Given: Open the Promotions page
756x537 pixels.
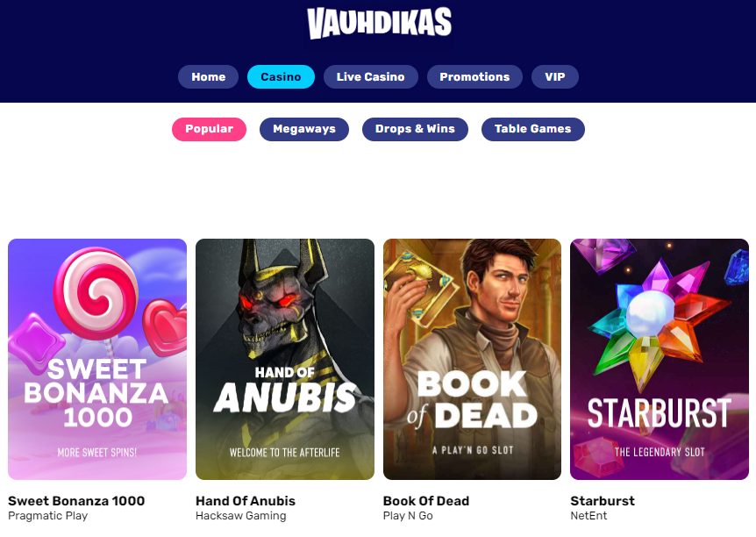Looking at the screenshot, I should tap(474, 76).
